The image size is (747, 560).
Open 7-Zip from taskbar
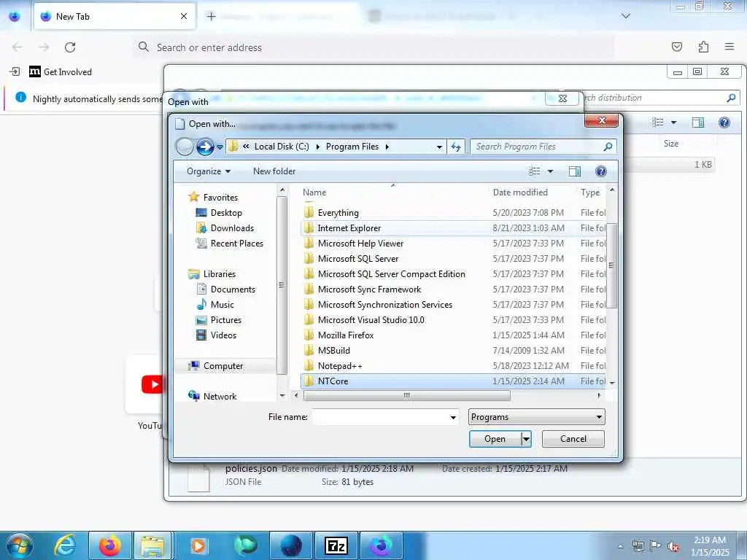pyautogui.click(x=336, y=545)
